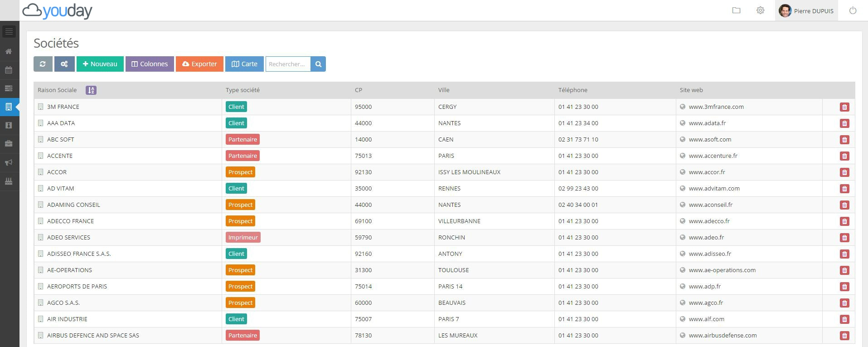Sort by Ville column header
Image resolution: width=868 pixels, height=347 pixels.
[x=444, y=90]
